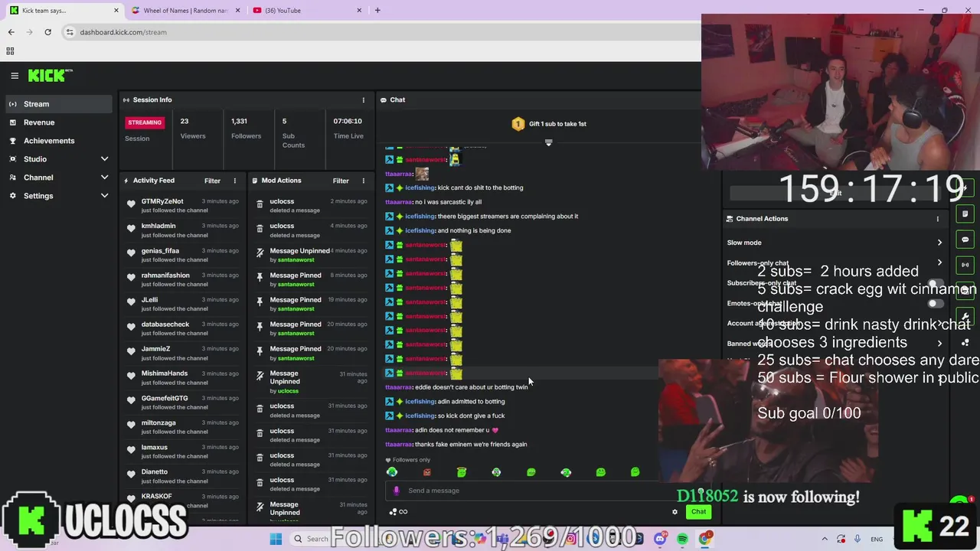Click the chat settings gear icon

point(675,512)
